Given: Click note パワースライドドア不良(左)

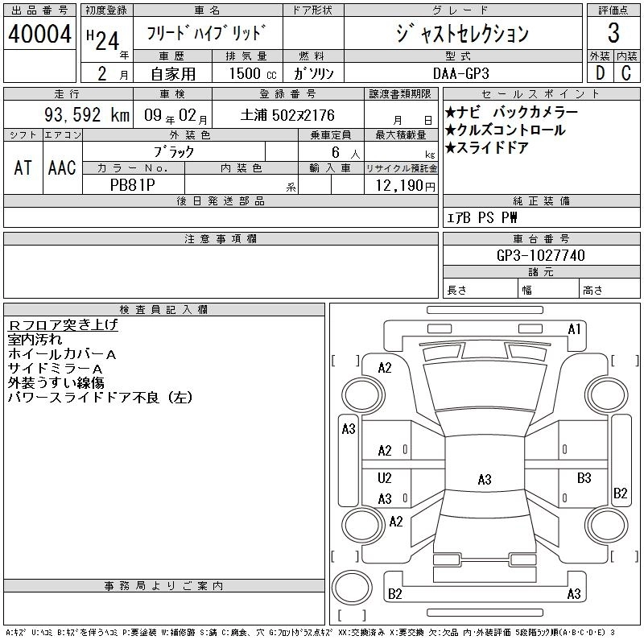Looking at the screenshot, I should pos(100,397).
